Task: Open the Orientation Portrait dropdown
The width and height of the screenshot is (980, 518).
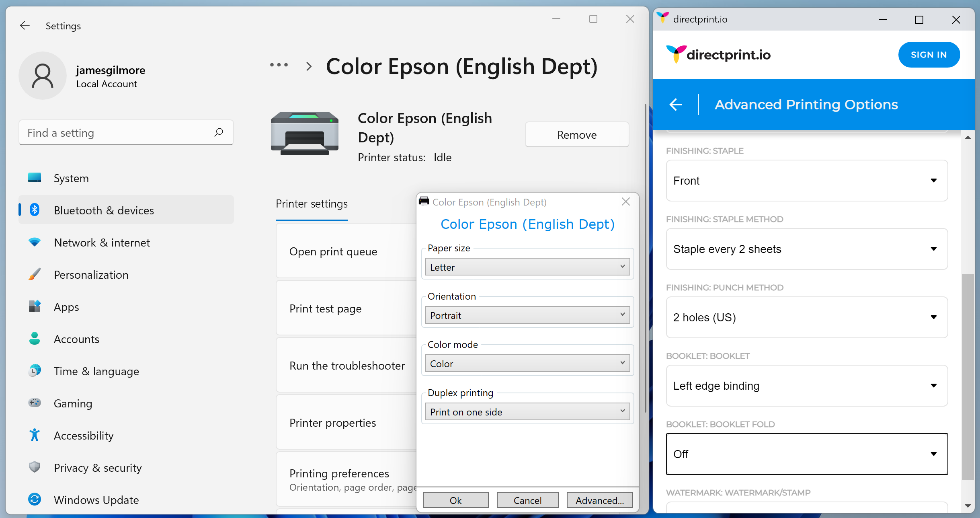Action: tap(527, 315)
